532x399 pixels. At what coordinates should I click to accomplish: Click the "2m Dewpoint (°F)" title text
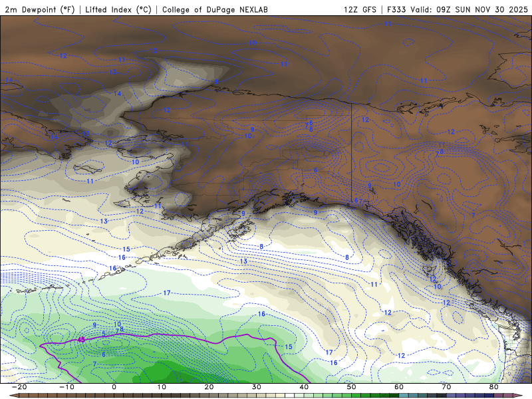click(39, 9)
